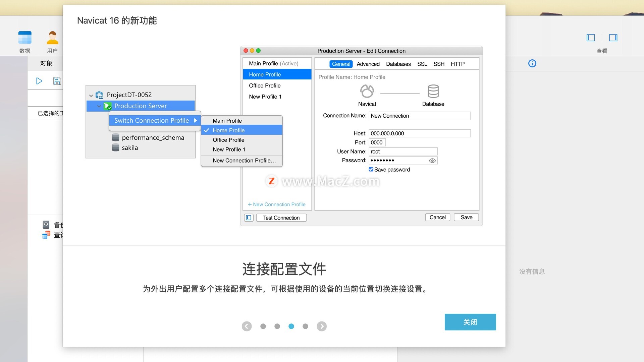Click the 用户 user icon in toolbar

[x=52, y=38]
